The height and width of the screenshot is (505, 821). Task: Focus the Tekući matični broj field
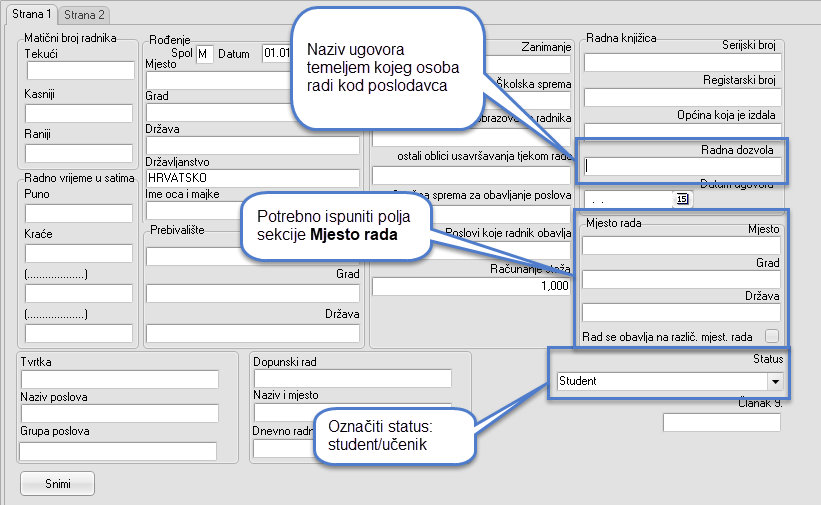81,71
